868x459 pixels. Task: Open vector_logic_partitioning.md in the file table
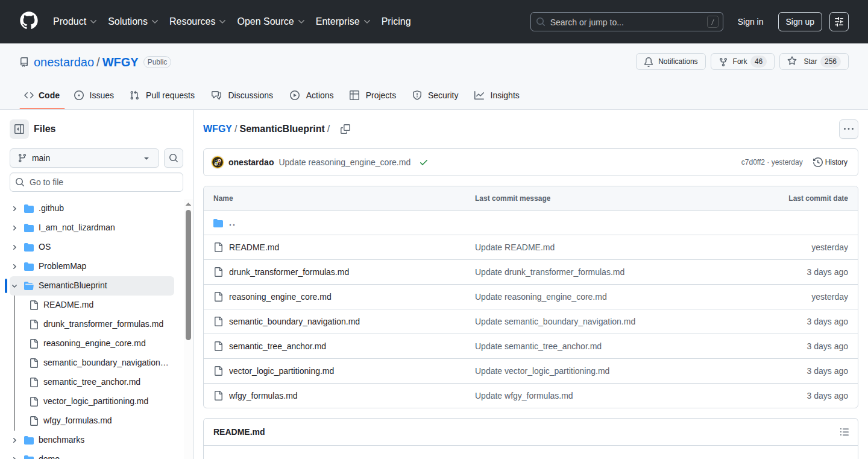[x=281, y=371]
